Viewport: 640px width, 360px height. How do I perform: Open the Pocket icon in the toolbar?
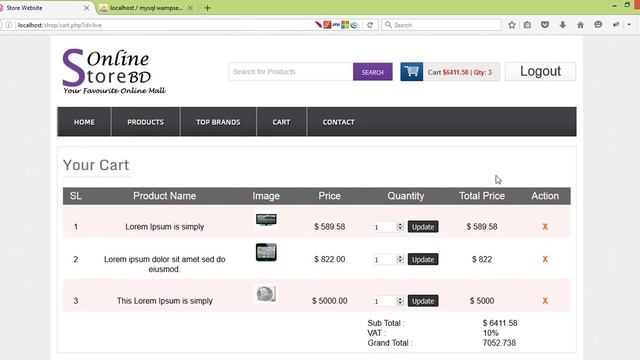545,25
